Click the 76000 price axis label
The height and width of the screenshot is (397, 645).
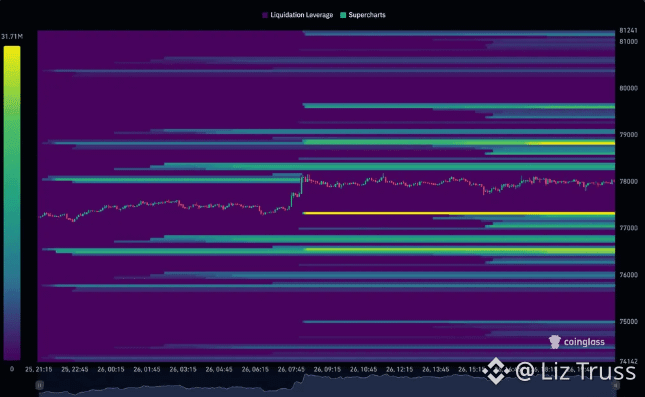628,275
